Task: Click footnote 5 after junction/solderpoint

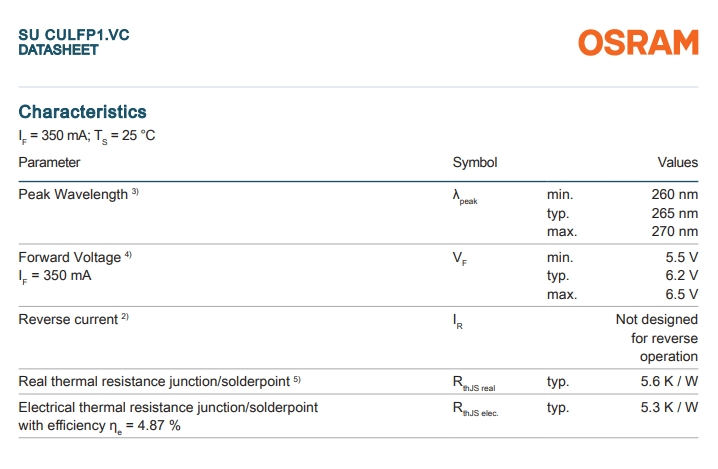Action: [x=297, y=379]
